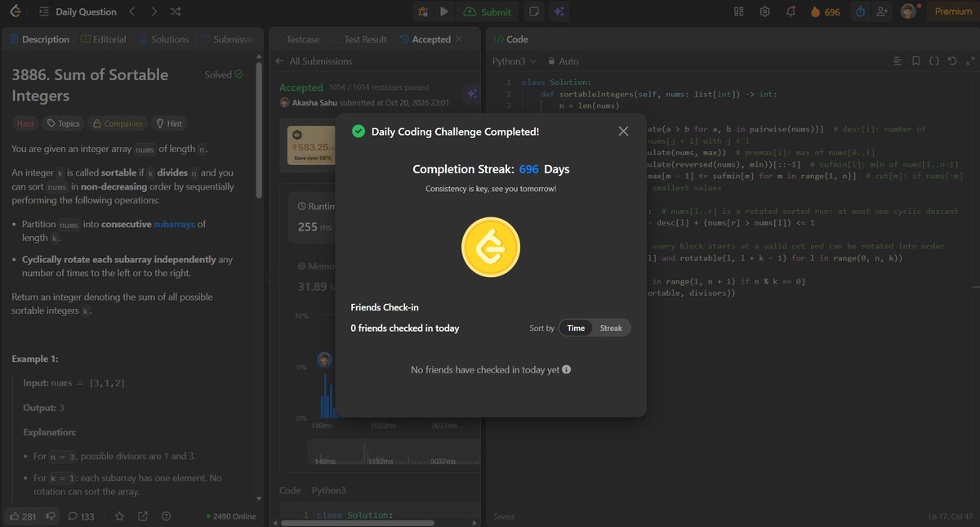Close the Daily Coding Challenge dialog
Image resolution: width=980 pixels, height=527 pixels.
[623, 131]
